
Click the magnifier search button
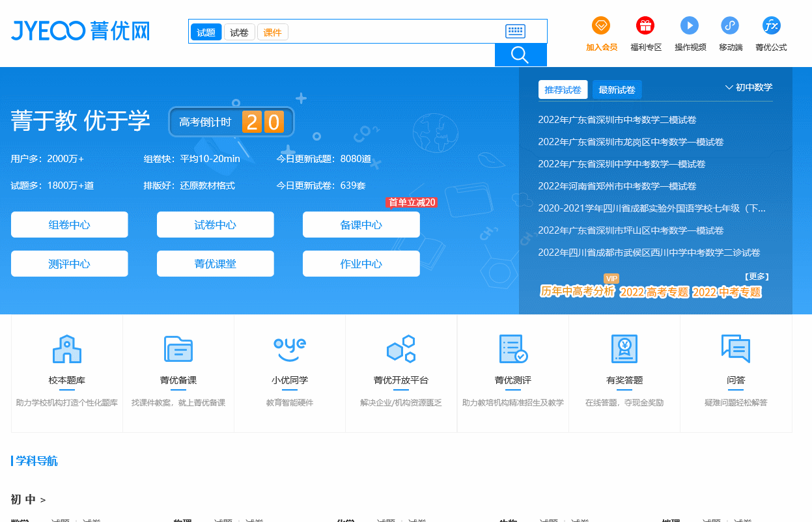click(x=520, y=55)
